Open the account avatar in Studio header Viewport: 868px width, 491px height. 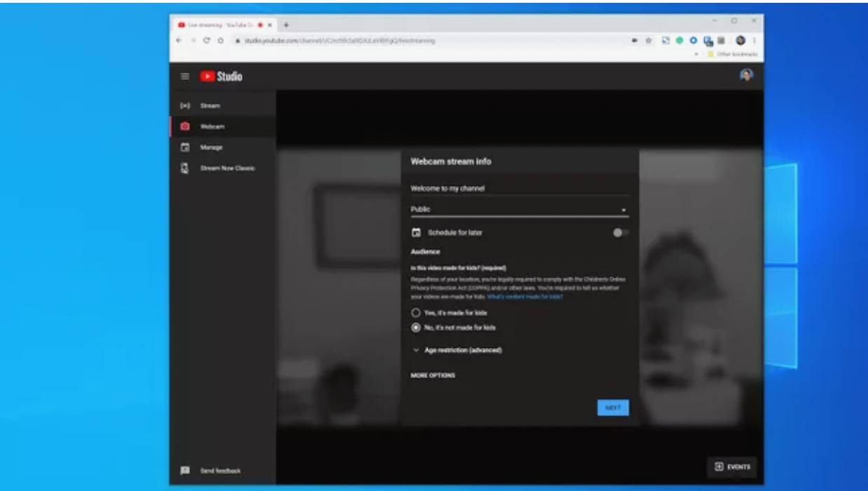[x=747, y=75]
